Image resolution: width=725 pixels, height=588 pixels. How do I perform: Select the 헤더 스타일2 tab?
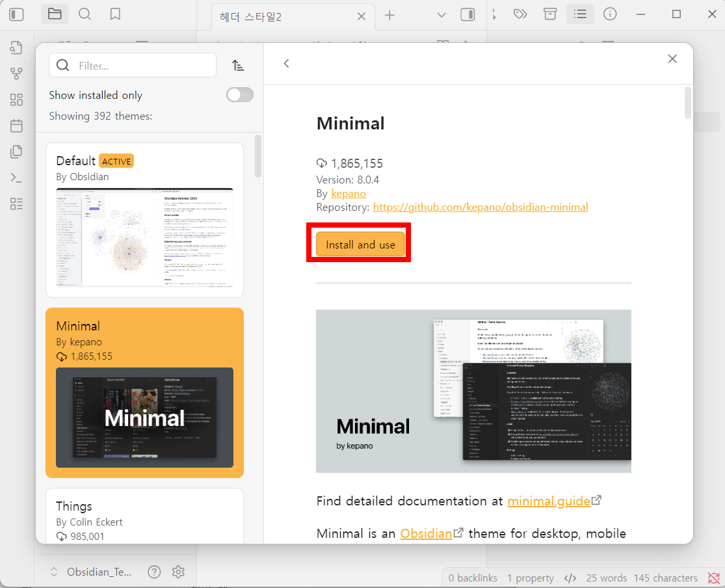[293, 17]
